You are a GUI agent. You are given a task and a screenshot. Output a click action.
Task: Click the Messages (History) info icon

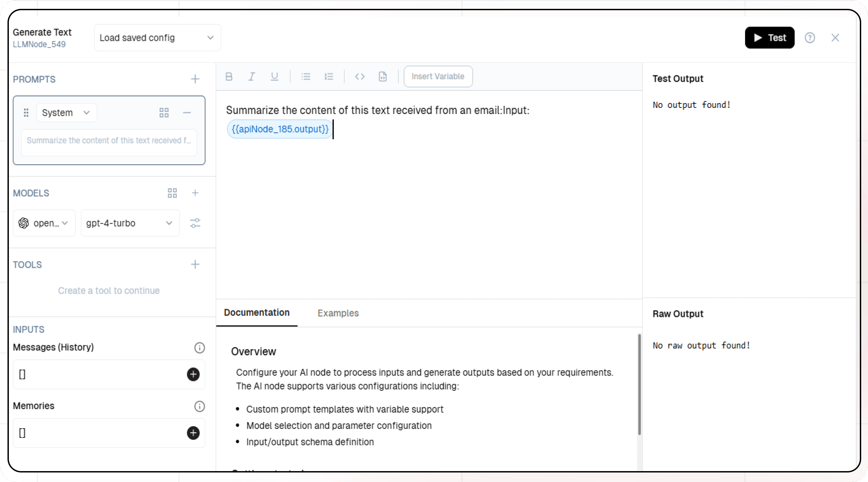[200, 348]
